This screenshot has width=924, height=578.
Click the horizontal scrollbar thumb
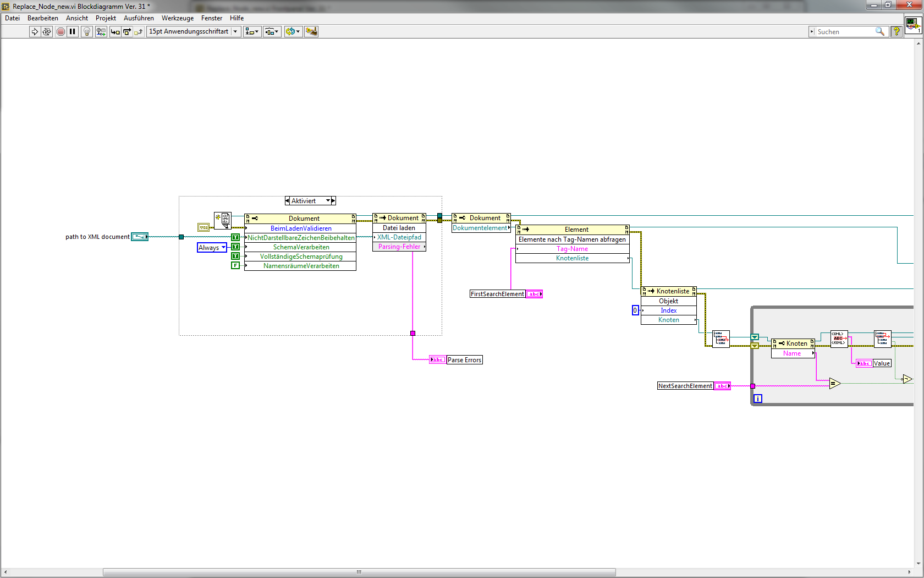(359, 572)
